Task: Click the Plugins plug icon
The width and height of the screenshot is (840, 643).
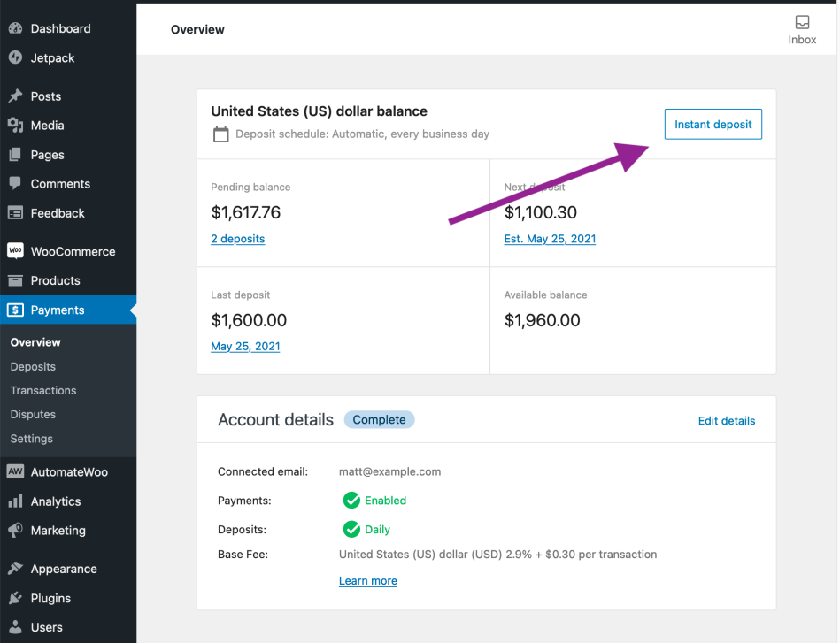Action: pos(15,598)
